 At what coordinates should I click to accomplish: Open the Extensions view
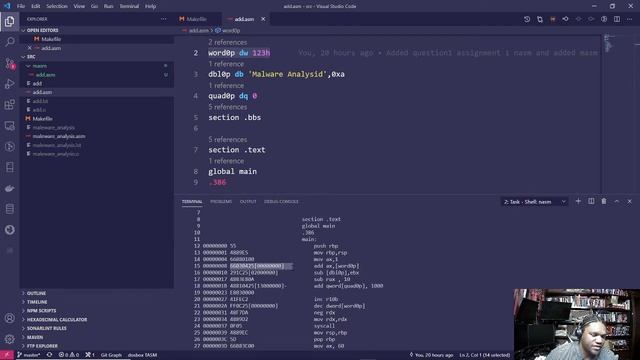pos(9,105)
